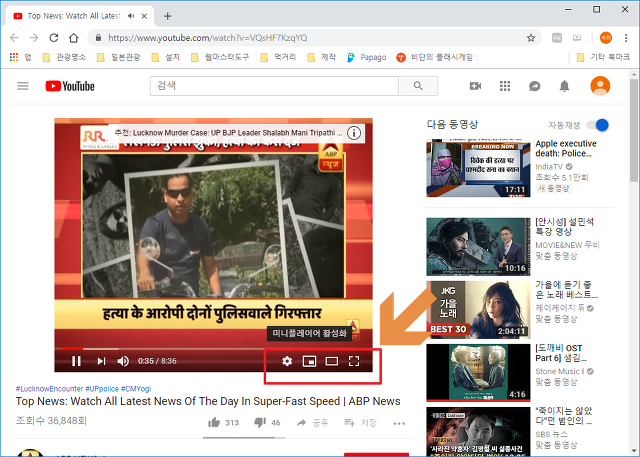This screenshot has height=457, width=640.
Task: Bookmark this page with star icon
Action: point(531,38)
